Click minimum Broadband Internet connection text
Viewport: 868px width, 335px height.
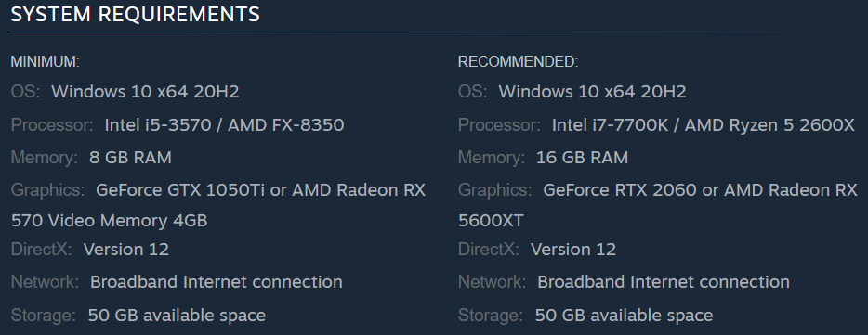[x=217, y=282]
